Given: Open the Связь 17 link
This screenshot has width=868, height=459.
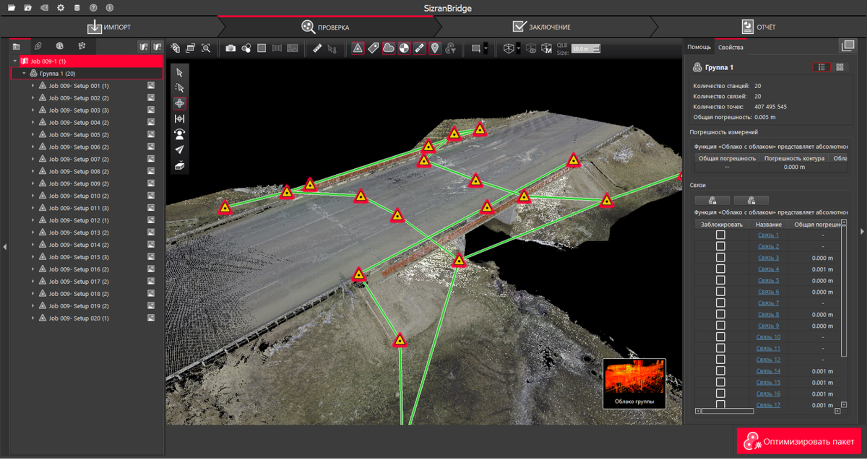Looking at the screenshot, I should (x=768, y=405).
